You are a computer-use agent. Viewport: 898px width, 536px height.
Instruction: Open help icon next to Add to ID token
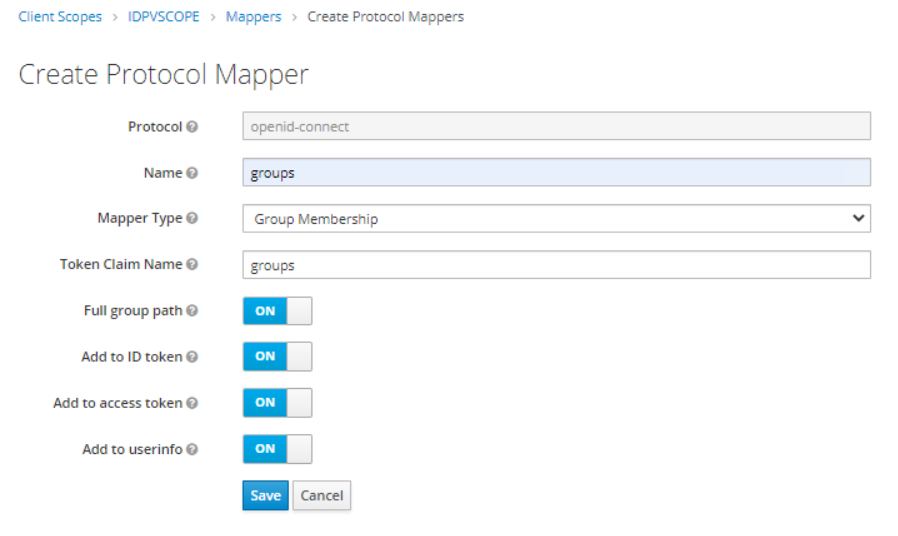pos(192,357)
